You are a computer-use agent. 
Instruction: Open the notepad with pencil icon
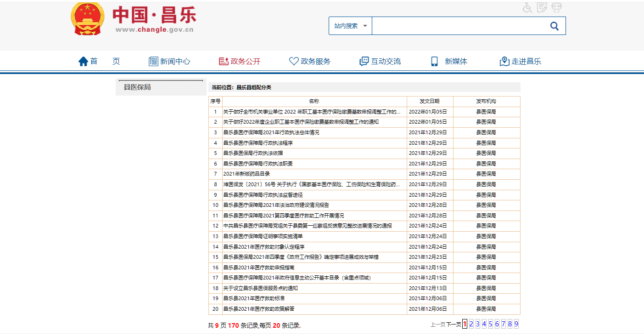542,7
